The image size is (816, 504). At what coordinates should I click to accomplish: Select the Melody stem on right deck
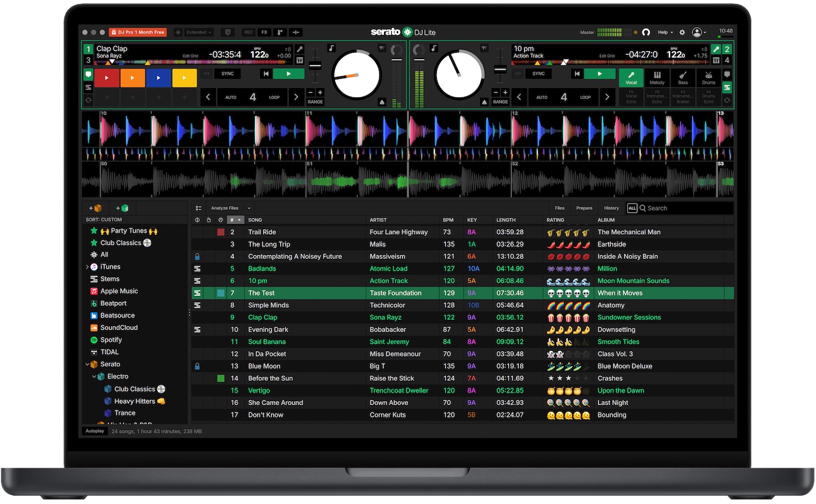pyautogui.click(x=657, y=78)
